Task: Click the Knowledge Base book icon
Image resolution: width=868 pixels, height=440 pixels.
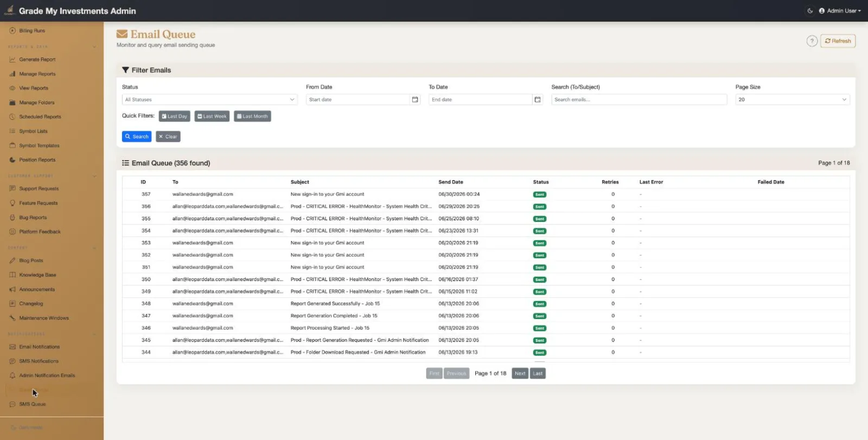Action: pyautogui.click(x=12, y=275)
